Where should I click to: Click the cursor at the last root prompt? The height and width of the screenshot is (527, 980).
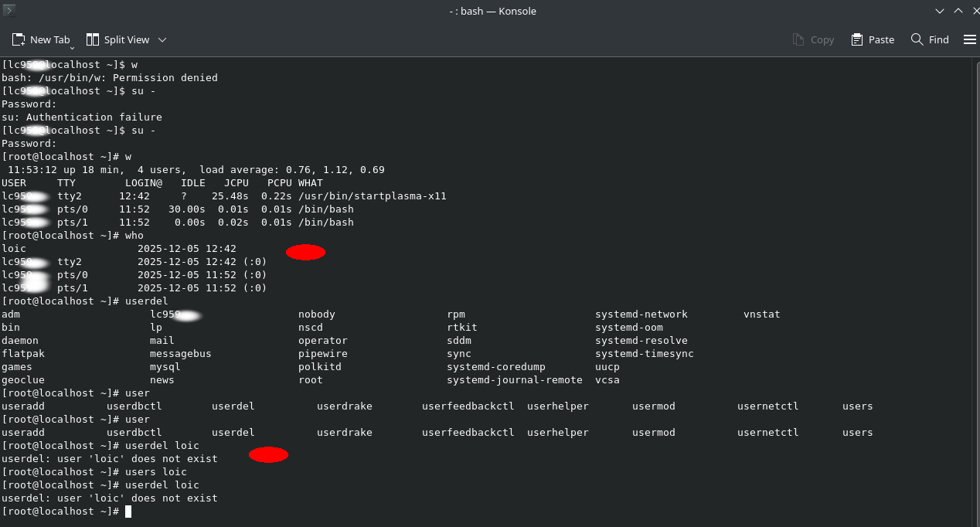click(128, 512)
